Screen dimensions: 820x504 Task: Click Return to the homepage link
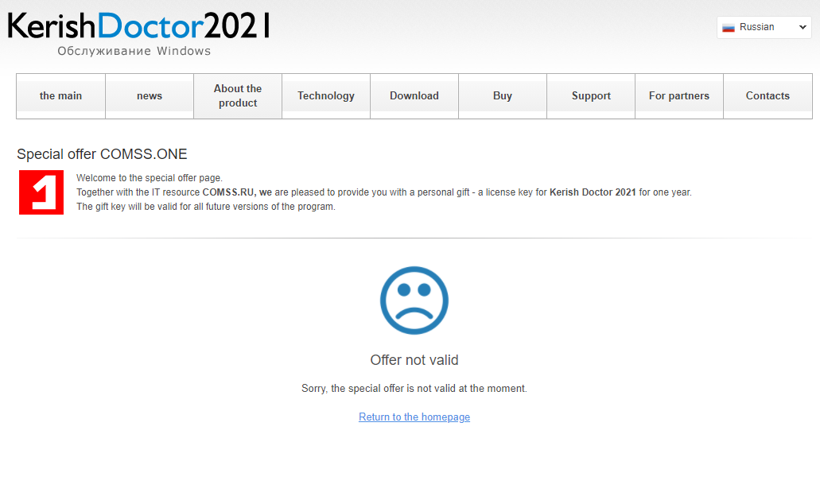click(414, 417)
